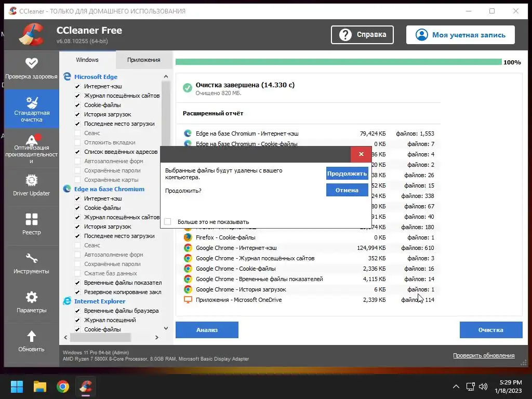The image size is (532, 399).
Task: Uncheck Резервное копирование закладок checkbox
Action: point(77,292)
